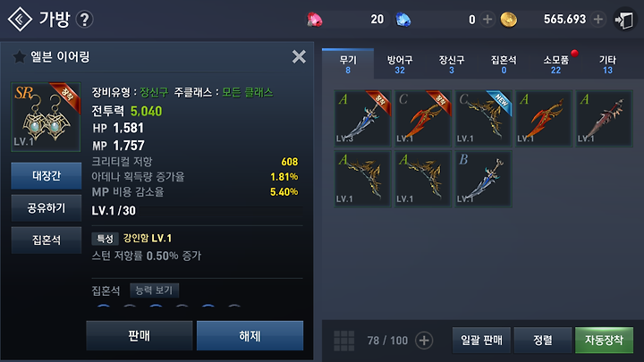Toggle favorite star on 엘븐 이어링
The height and width of the screenshot is (362, 644).
(19, 57)
